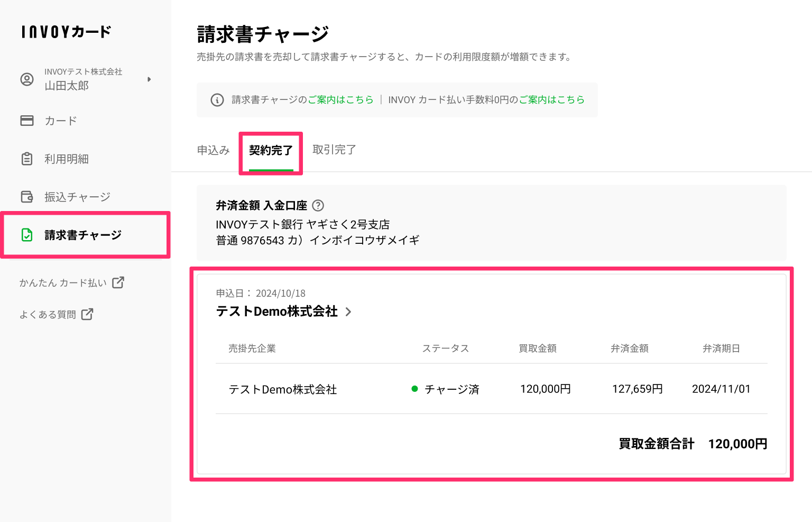Click the 売掛先企業 column header
This screenshot has width=812, height=522.
(x=252, y=348)
